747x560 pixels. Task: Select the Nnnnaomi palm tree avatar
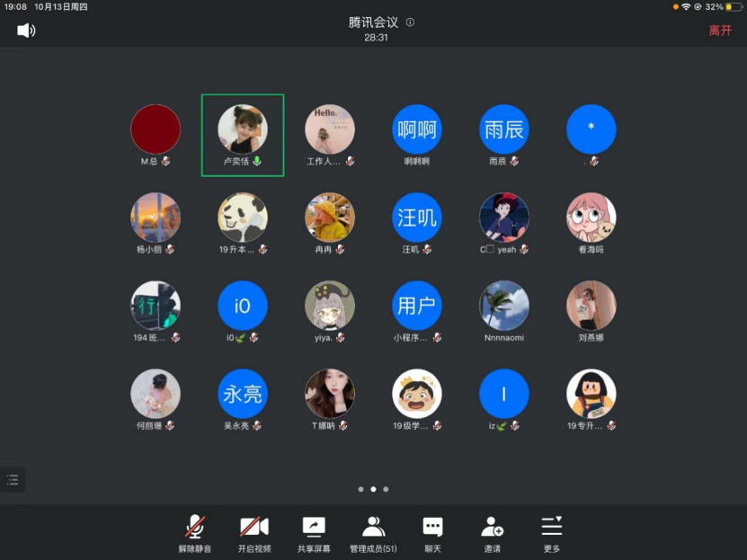pyautogui.click(x=503, y=306)
